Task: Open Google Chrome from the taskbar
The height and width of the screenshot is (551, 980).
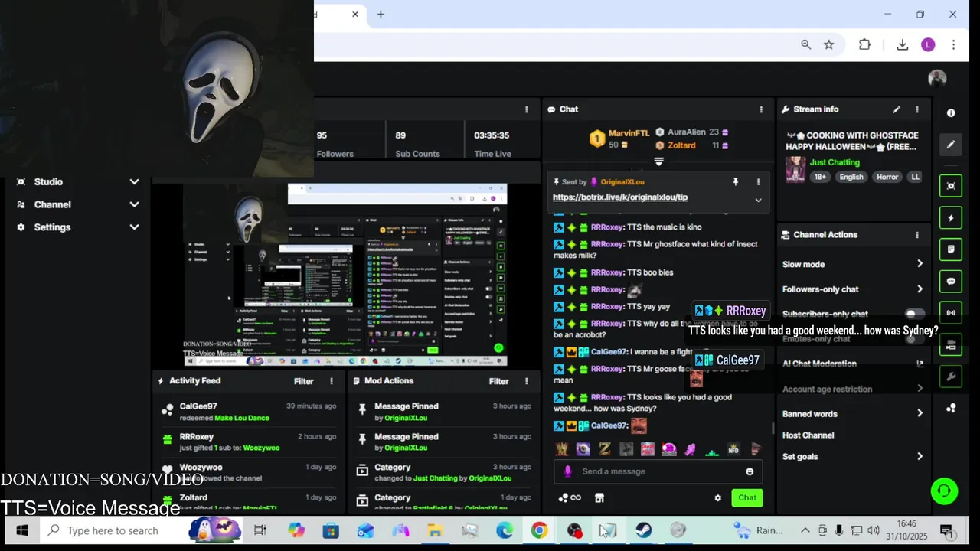Action: coord(540,530)
